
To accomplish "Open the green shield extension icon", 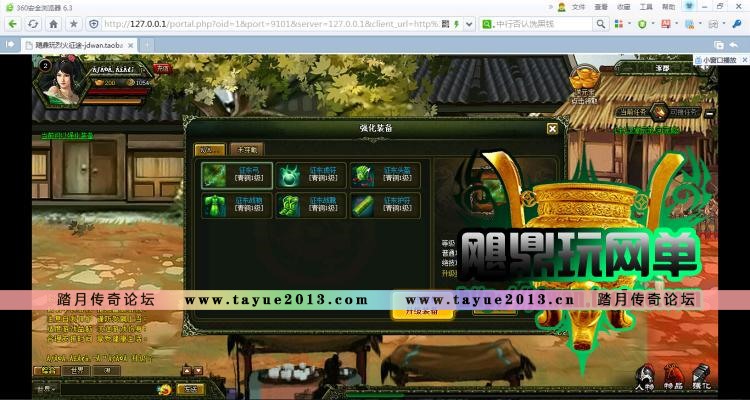I will (642, 24).
